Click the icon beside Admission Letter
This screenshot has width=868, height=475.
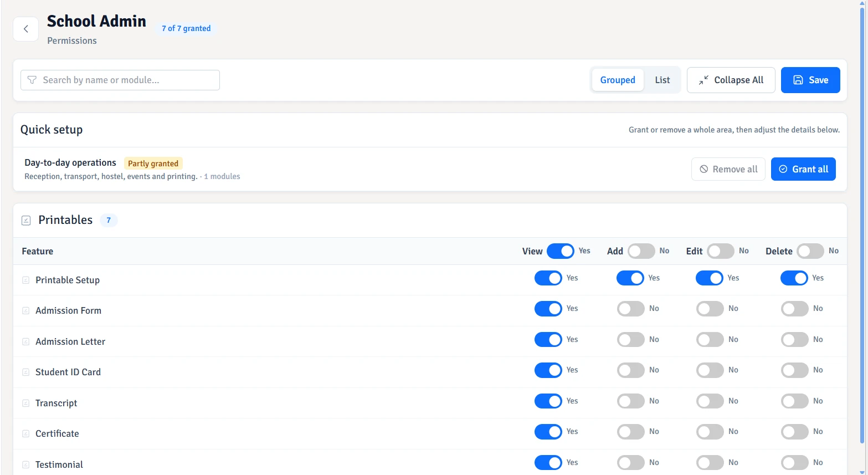pos(26,342)
